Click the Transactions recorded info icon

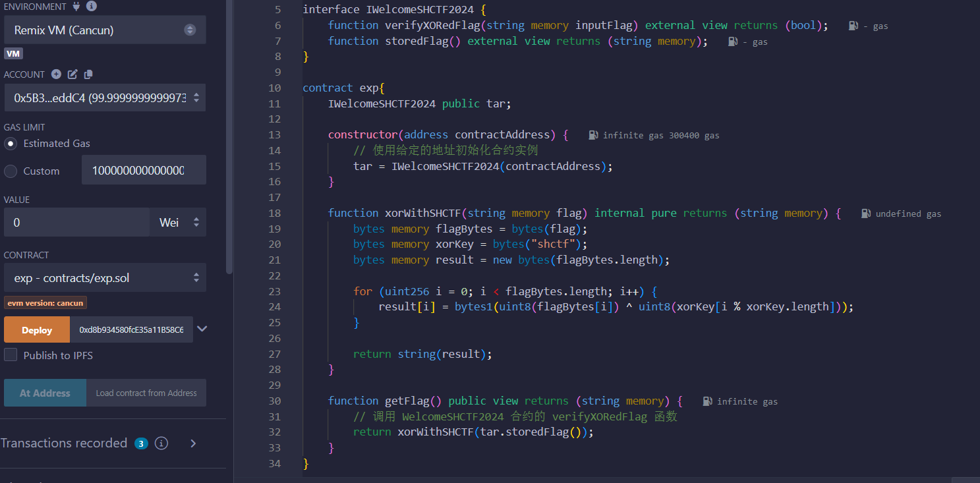click(161, 443)
